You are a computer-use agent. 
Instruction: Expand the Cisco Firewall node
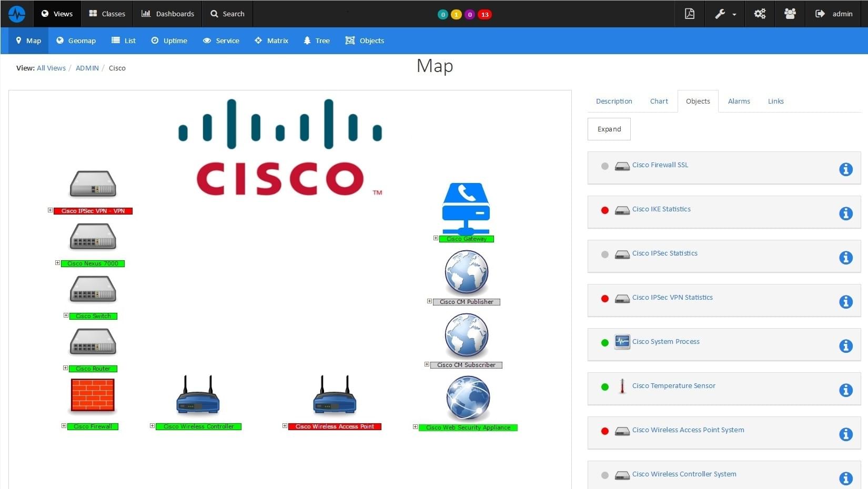pos(64,426)
